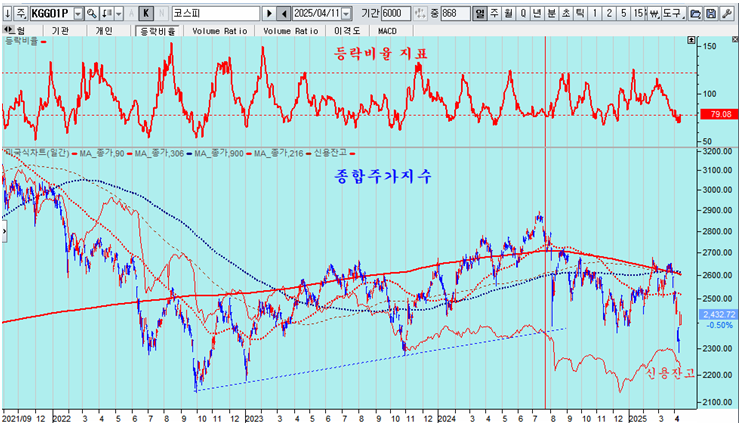Click the 15 minute interval button
741x423 pixels.
[638, 14]
